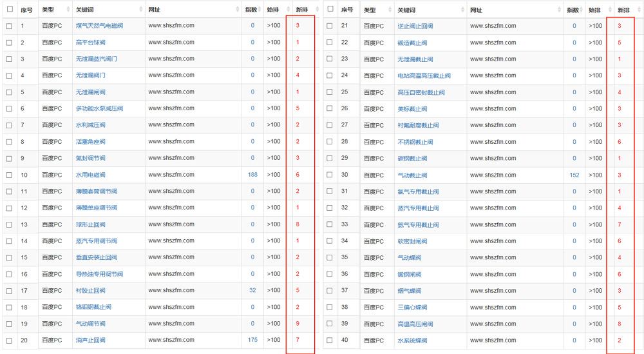Click the new rank value in row 19
Viewport: 644px width, 354px height.
(x=298, y=324)
